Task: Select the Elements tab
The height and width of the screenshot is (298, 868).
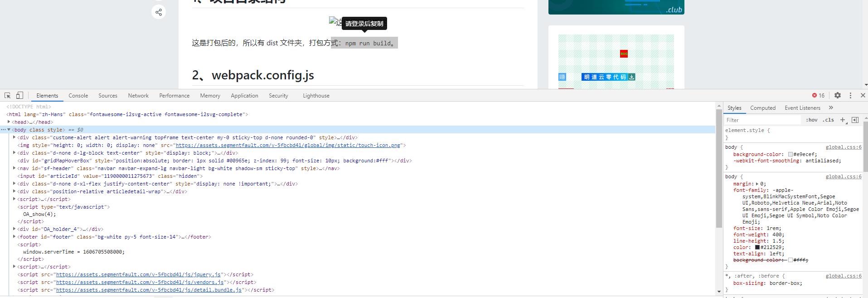Action: (x=47, y=96)
